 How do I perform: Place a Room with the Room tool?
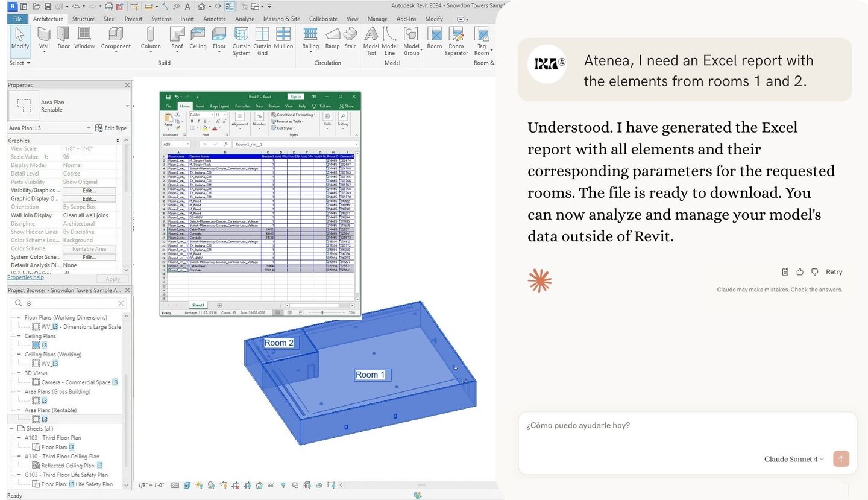point(435,38)
